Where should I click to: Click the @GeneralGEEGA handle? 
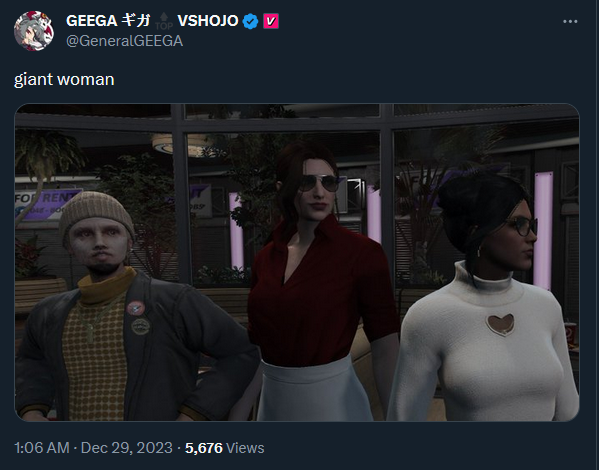pyautogui.click(x=125, y=41)
